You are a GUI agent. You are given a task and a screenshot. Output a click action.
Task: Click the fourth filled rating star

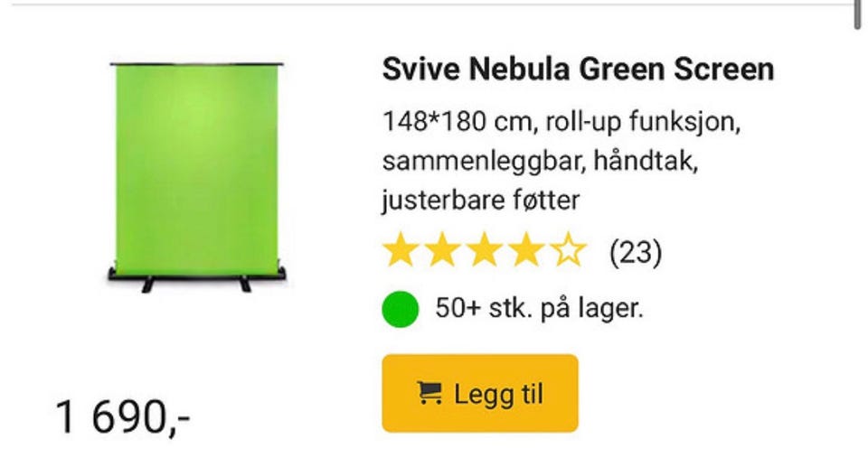click(x=526, y=250)
